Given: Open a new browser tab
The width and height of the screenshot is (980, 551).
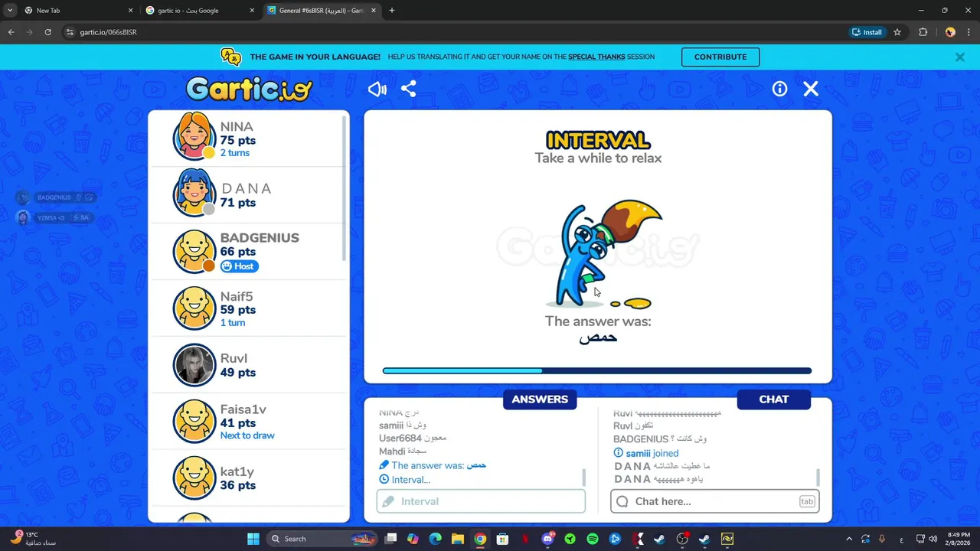Looking at the screenshot, I should coord(392,11).
